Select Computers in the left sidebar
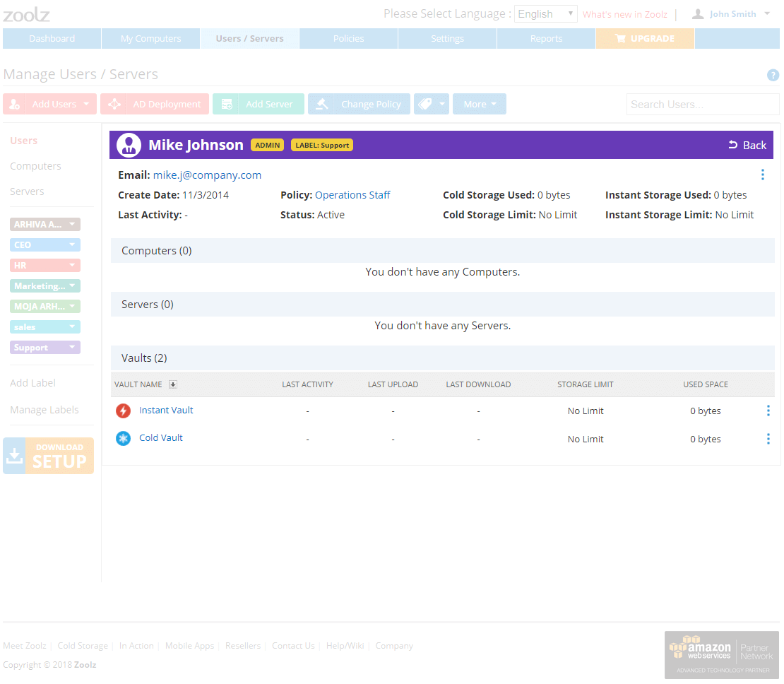The width and height of the screenshot is (784, 684). tap(35, 166)
